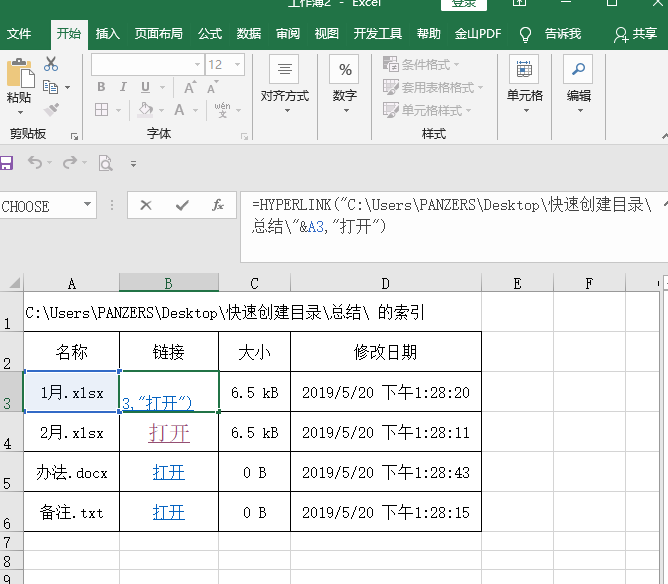Open Insert Function fx dialog
This screenshot has height=584, width=668.
[218, 205]
